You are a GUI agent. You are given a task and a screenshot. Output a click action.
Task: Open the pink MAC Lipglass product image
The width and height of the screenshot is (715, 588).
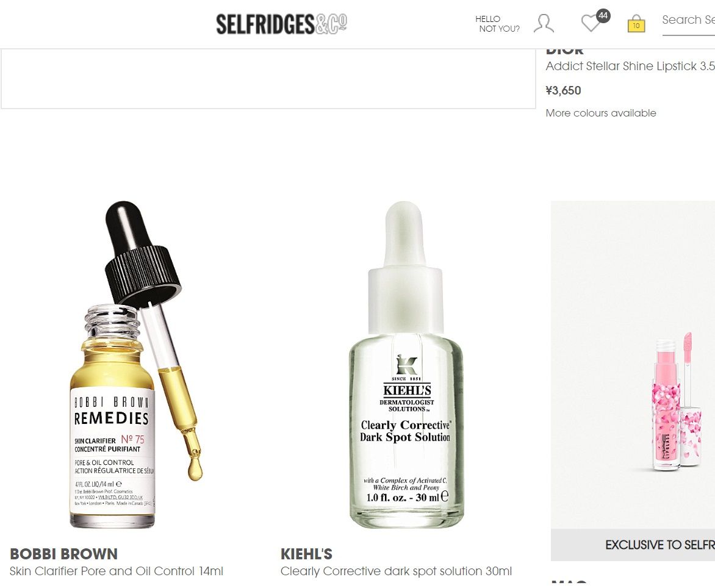(674, 403)
